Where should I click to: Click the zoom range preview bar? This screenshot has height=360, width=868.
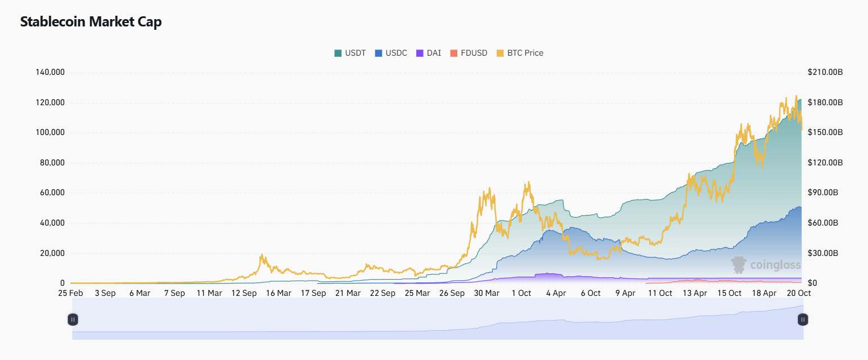[438, 319]
